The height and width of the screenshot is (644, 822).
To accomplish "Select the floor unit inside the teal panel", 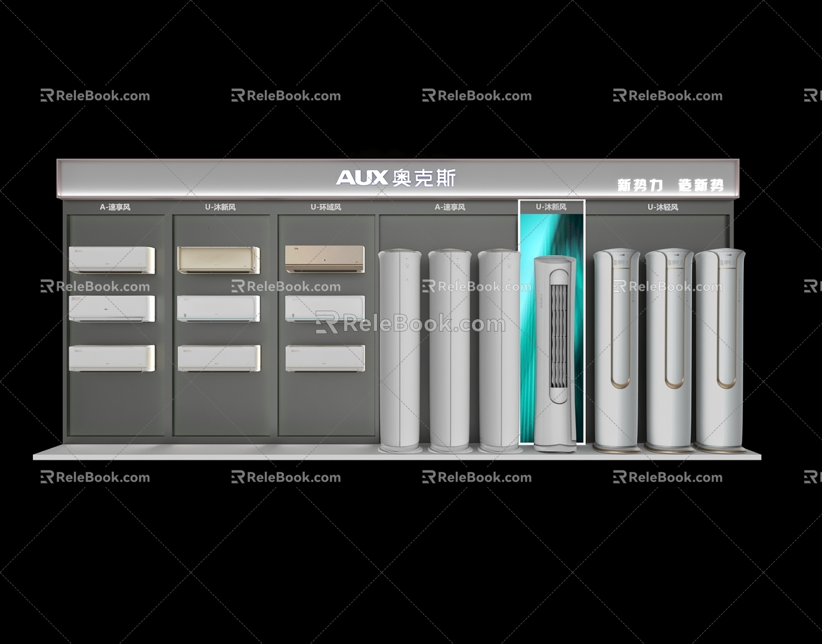I will tap(556, 354).
